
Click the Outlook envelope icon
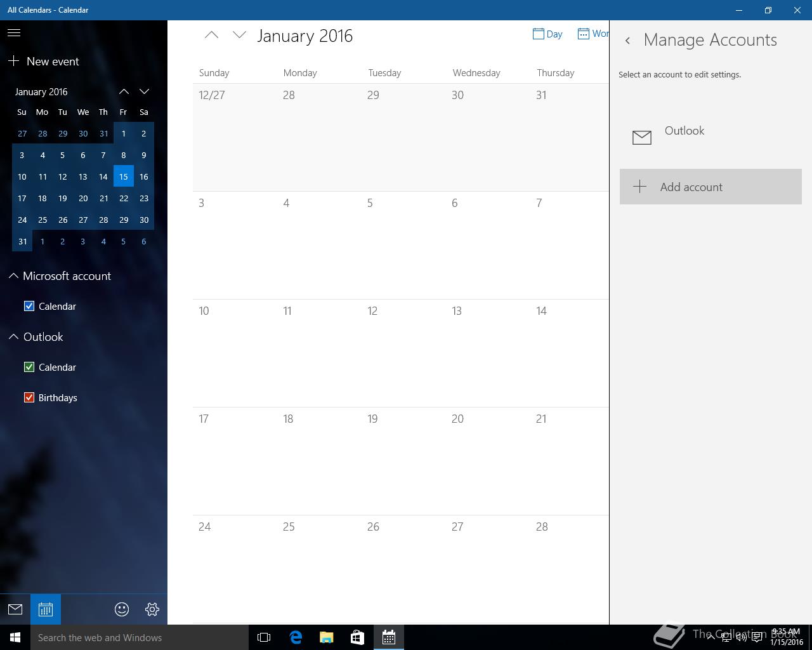click(642, 137)
